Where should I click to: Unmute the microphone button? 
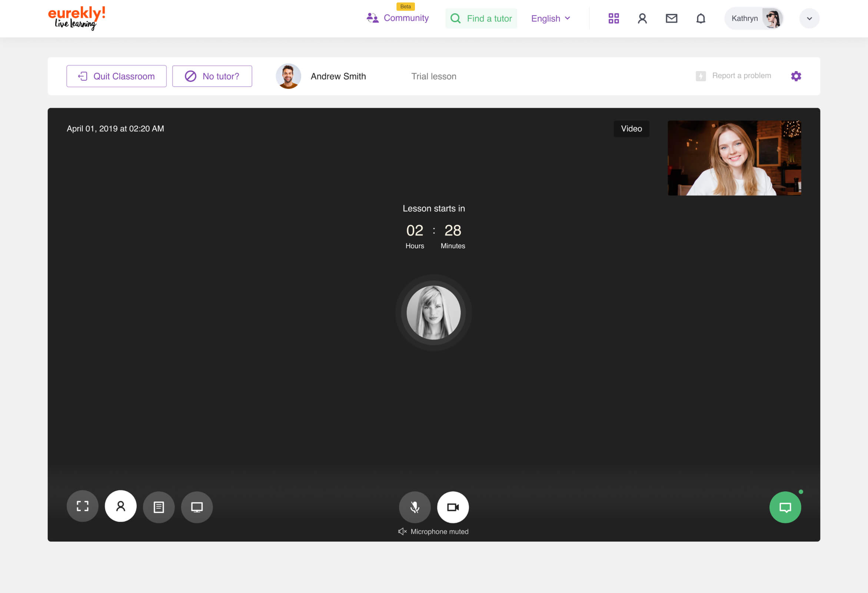coord(415,507)
